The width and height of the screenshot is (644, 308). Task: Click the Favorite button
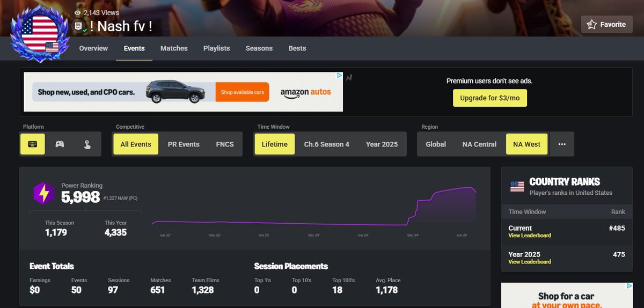tap(606, 25)
